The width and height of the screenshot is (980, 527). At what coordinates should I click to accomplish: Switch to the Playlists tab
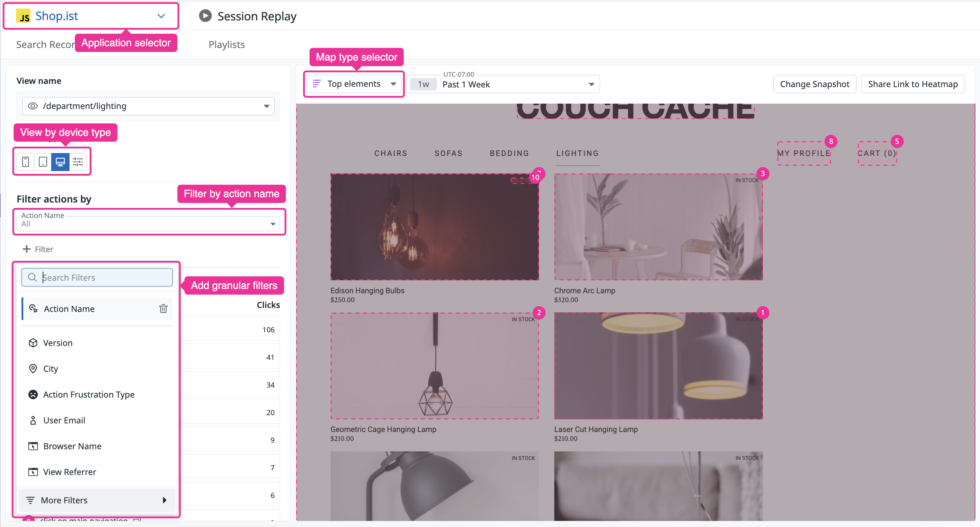point(226,44)
